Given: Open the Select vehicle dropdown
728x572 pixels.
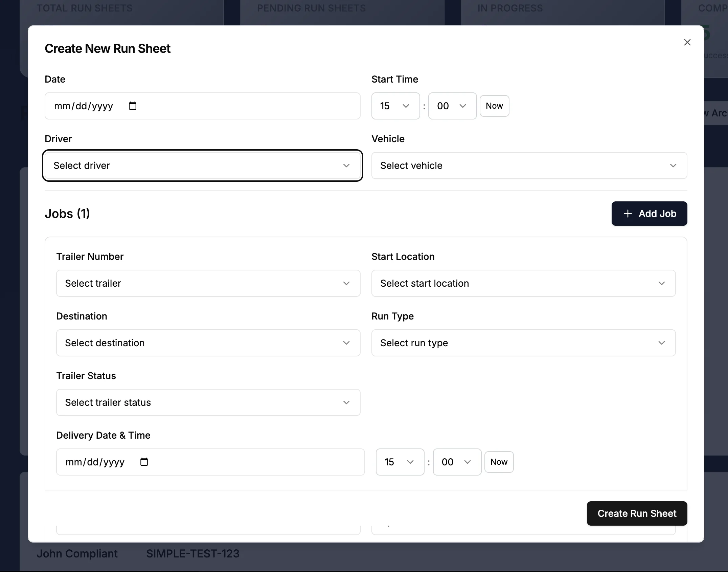Looking at the screenshot, I should (x=529, y=166).
